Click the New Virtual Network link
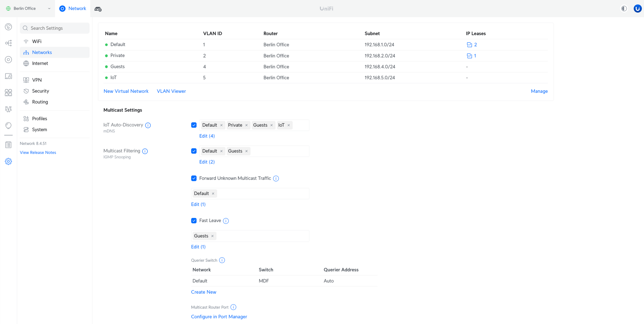644x324 pixels. pos(126,91)
